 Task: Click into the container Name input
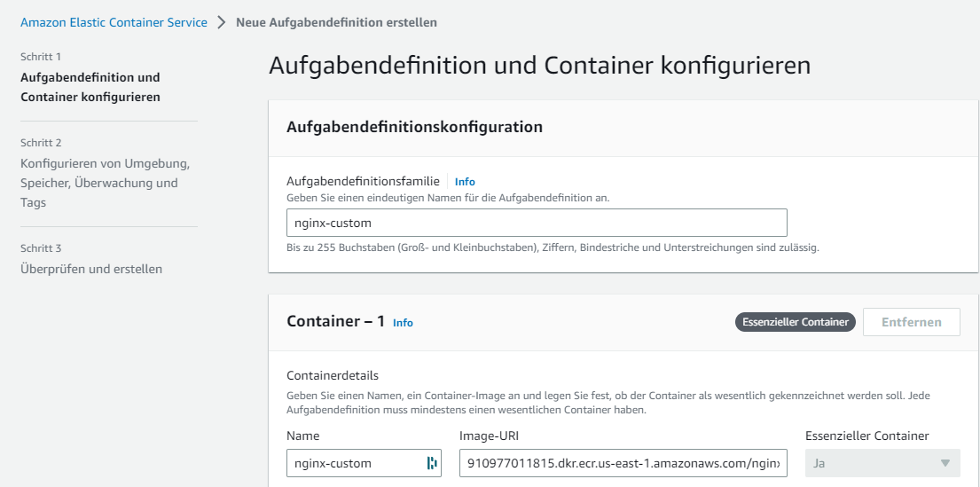pyautogui.click(x=355, y=463)
